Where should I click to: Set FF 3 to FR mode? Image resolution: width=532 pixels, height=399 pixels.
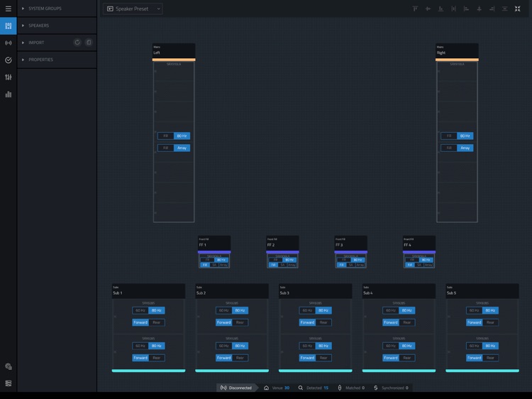click(x=344, y=260)
